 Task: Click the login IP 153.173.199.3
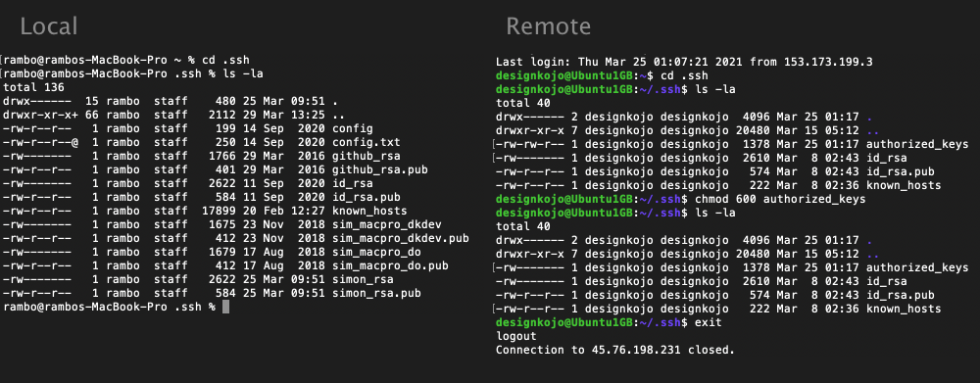pyautogui.click(x=825, y=62)
